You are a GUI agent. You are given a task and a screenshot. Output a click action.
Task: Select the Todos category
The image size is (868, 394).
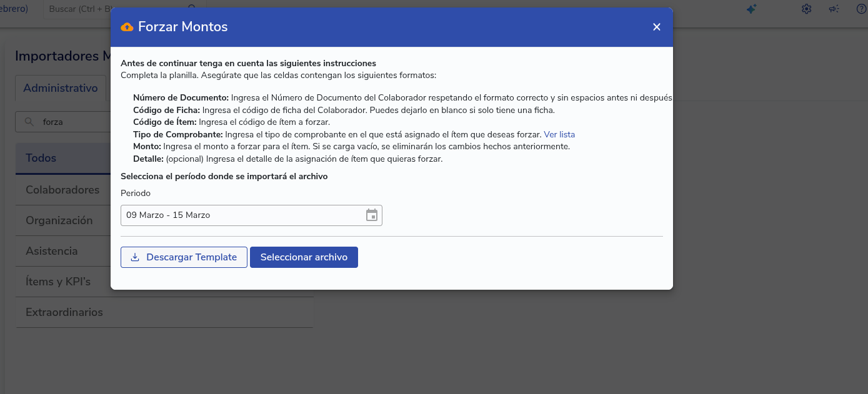point(41,158)
